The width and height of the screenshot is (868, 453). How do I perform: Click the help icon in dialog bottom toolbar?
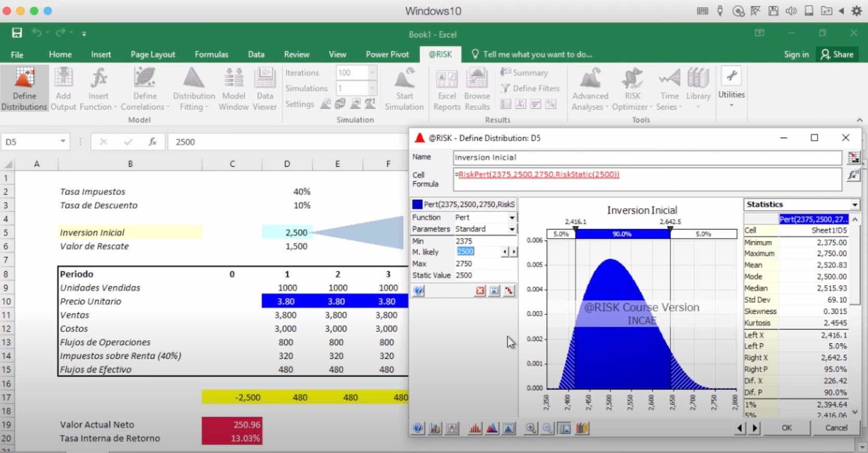tap(418, 428)
